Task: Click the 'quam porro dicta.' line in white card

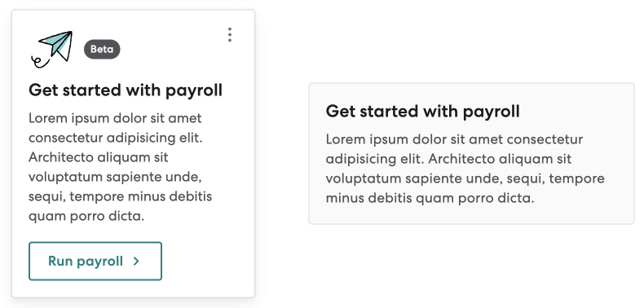Action: click(x=86, y=216)
